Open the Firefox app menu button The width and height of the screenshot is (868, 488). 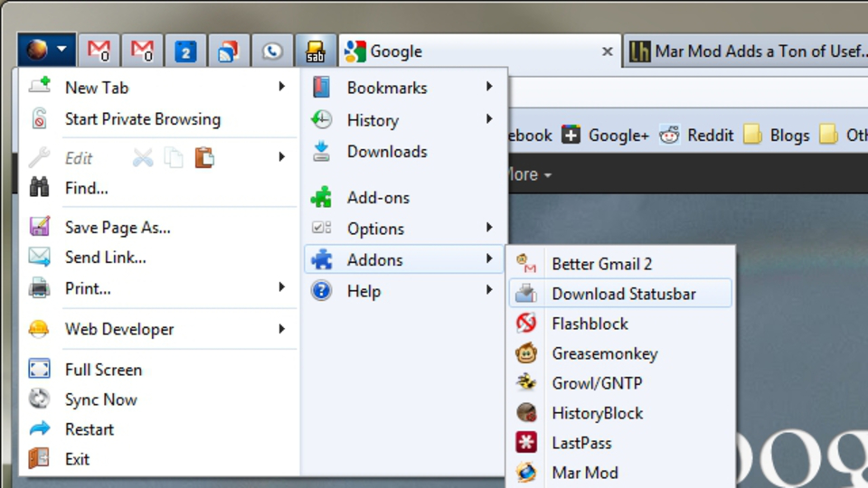46,50
